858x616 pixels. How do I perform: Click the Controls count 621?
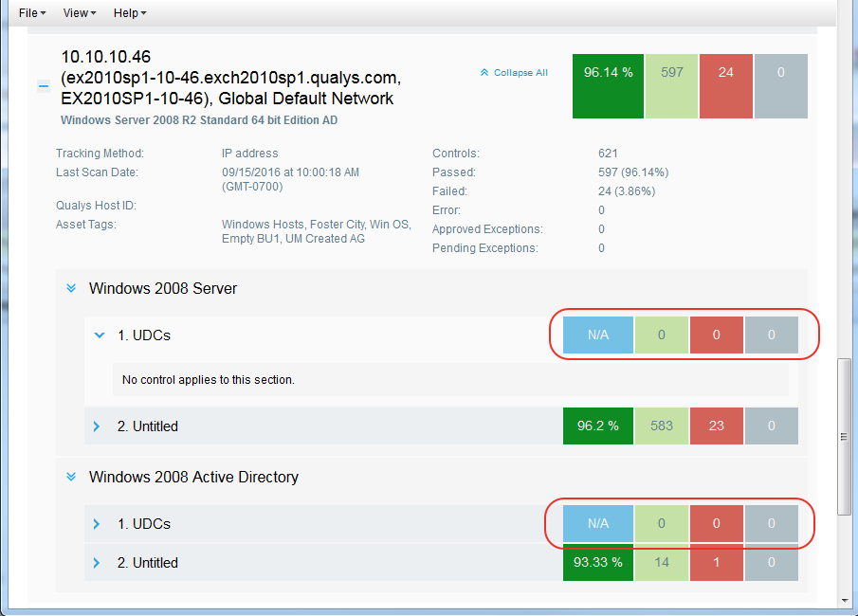(608, 154)
